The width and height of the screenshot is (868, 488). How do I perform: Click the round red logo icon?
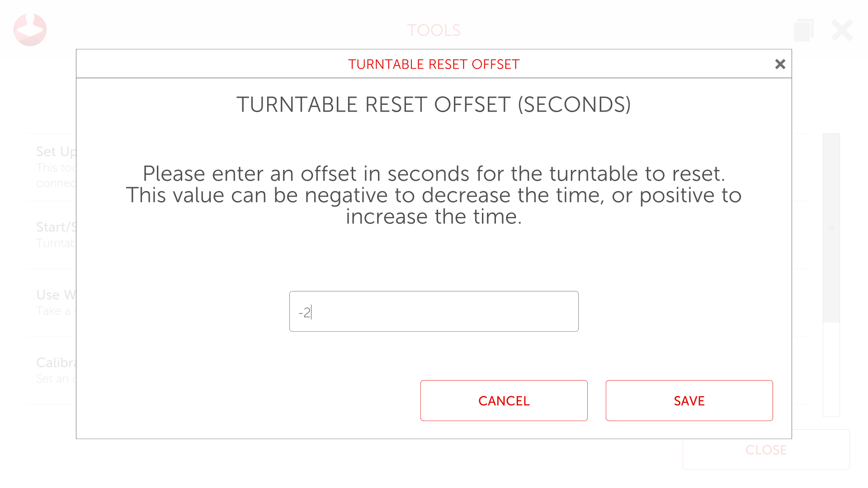pos(30,30)
